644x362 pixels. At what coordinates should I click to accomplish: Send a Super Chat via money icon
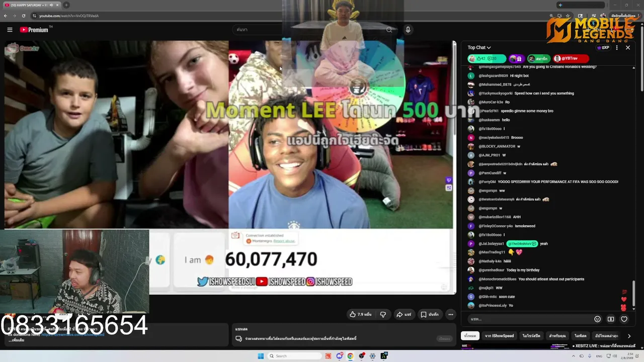(611, 319)
